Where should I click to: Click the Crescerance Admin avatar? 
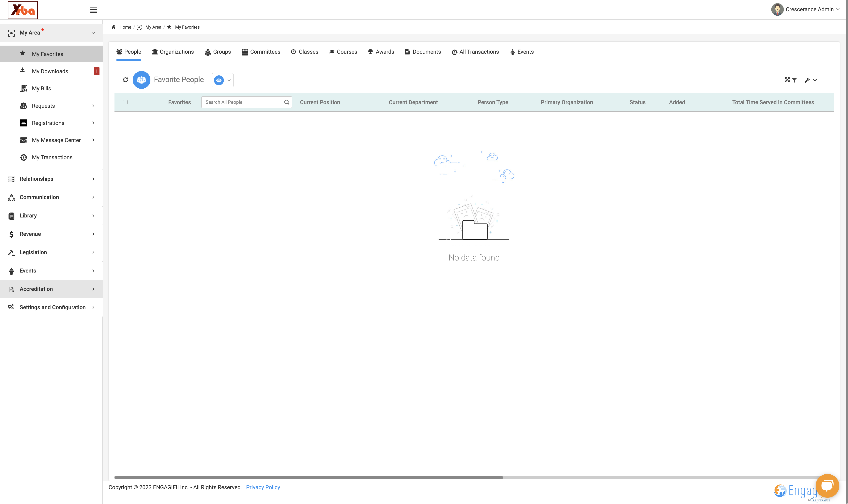pyautogui.click(x=777, y=9)
